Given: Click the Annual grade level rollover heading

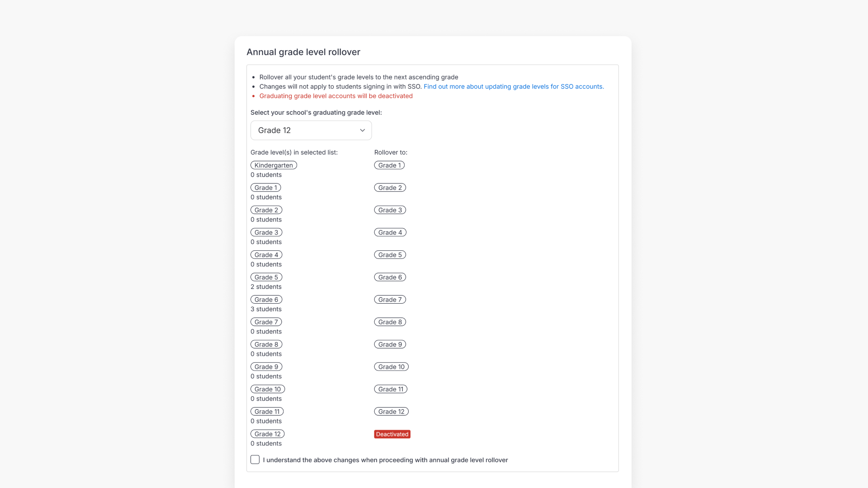Looking at the screenshot, I should click(x=303, y=52).
